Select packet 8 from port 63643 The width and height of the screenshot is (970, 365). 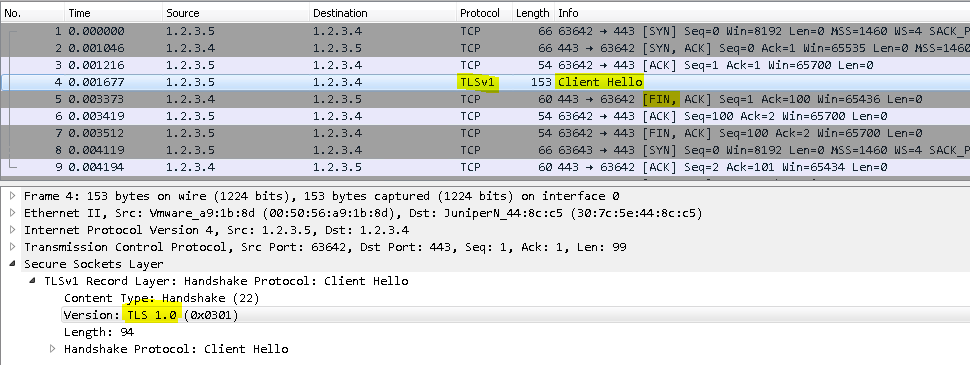[x=485, y=150]
